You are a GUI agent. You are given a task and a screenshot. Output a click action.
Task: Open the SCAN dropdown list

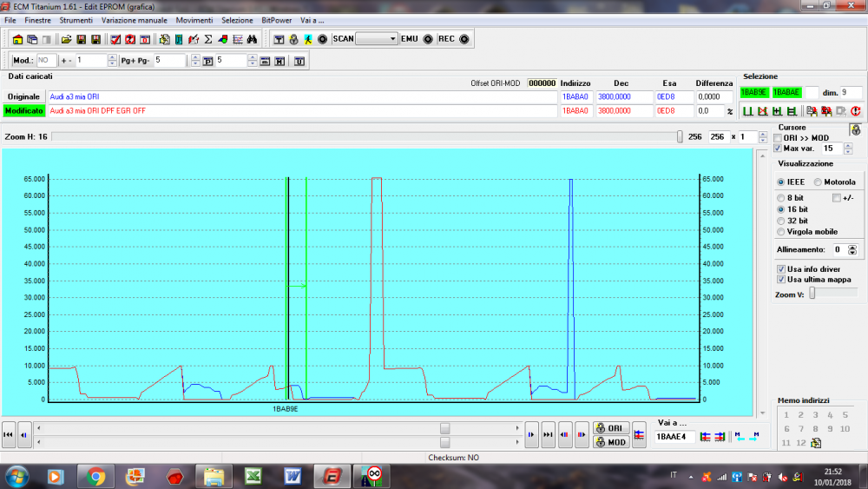click(392, 39)
